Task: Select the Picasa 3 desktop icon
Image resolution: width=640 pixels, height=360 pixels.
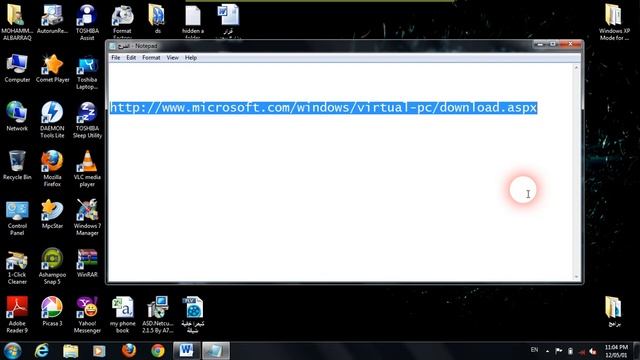Action: tap(52, 311)
